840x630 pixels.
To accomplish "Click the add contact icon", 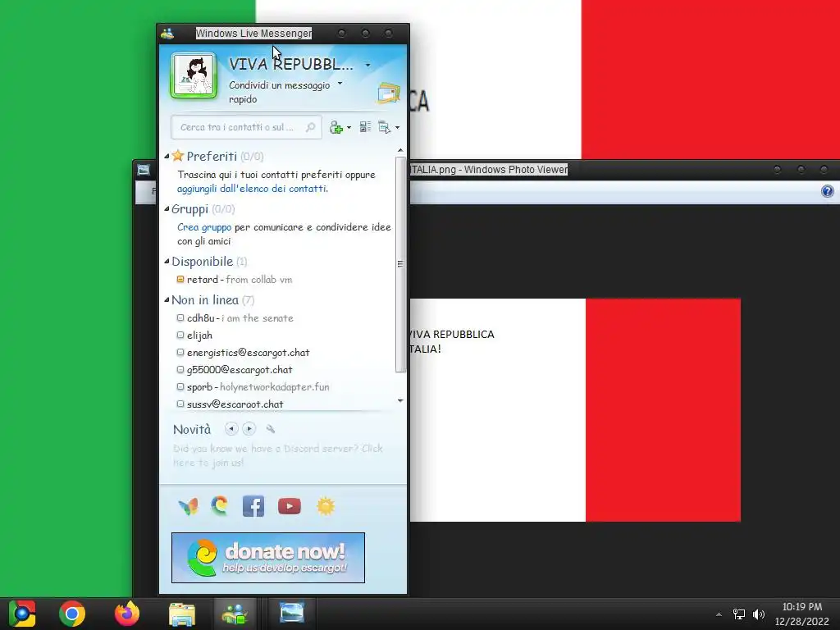I will (x=336, y=127).
